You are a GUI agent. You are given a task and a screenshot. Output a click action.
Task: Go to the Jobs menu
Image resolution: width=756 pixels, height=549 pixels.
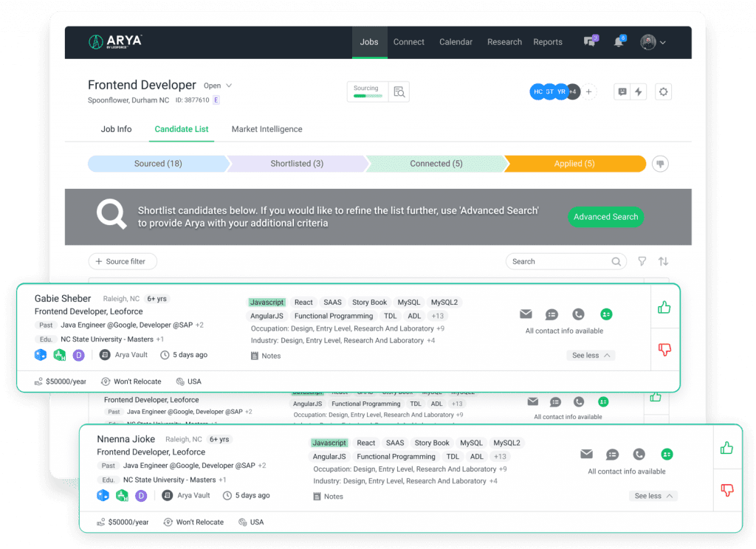(x=369, y=42)
